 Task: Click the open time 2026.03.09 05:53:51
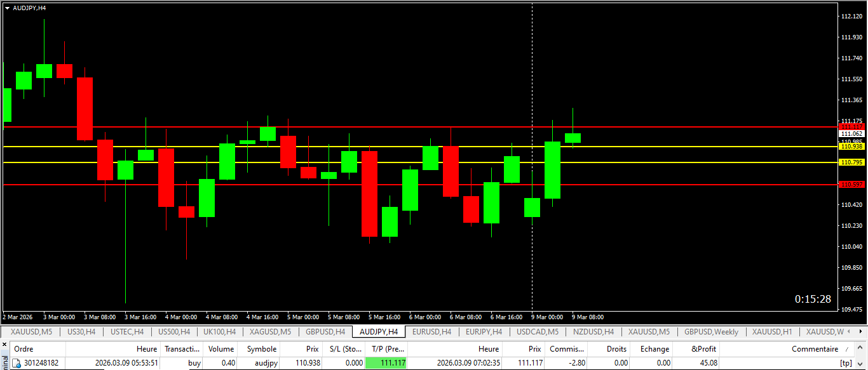point(126,363)
